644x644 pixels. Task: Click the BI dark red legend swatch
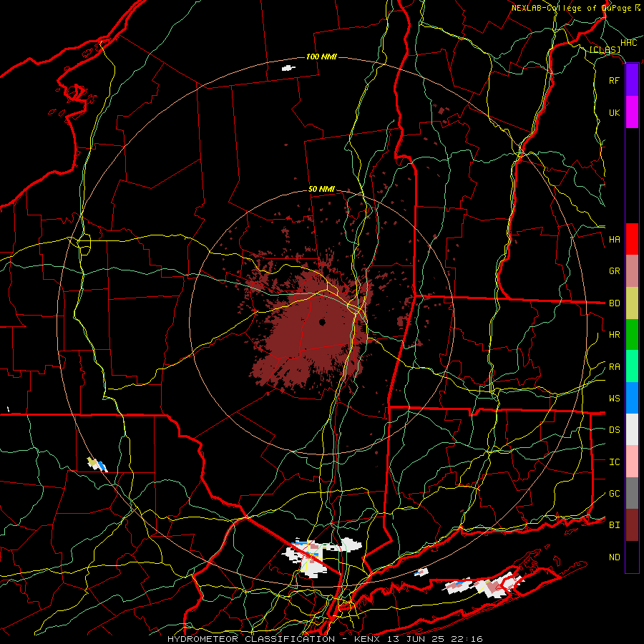632,525
